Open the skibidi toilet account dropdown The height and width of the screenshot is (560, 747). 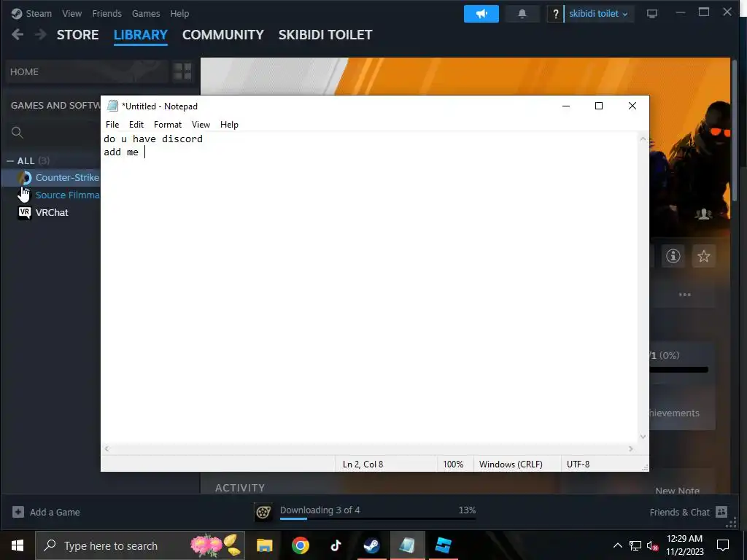pos(598,14)
